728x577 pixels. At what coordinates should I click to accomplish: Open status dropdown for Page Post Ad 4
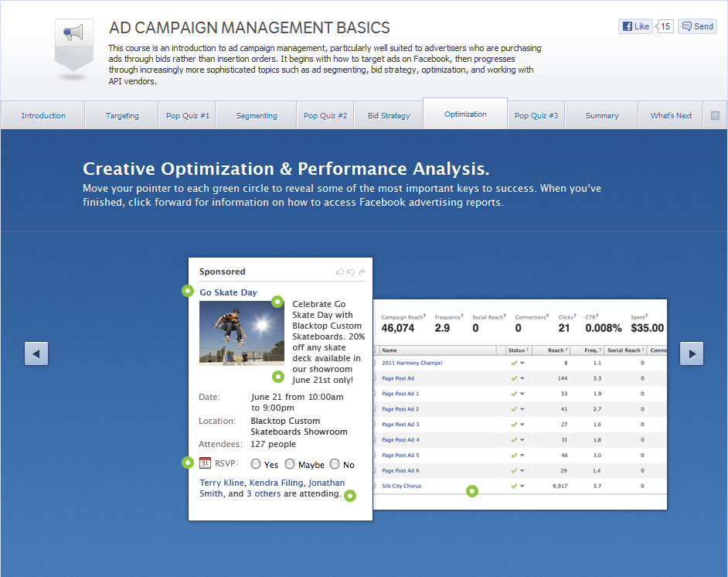pos(522,440)
